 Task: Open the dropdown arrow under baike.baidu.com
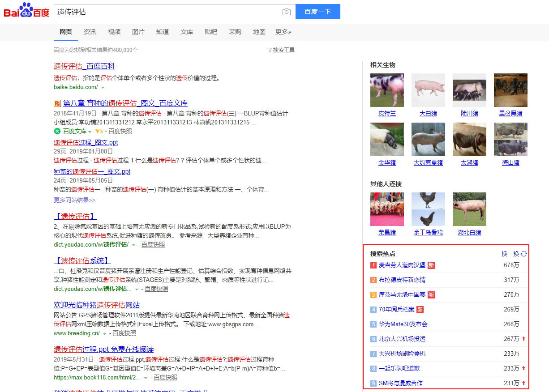click(103, 88)
